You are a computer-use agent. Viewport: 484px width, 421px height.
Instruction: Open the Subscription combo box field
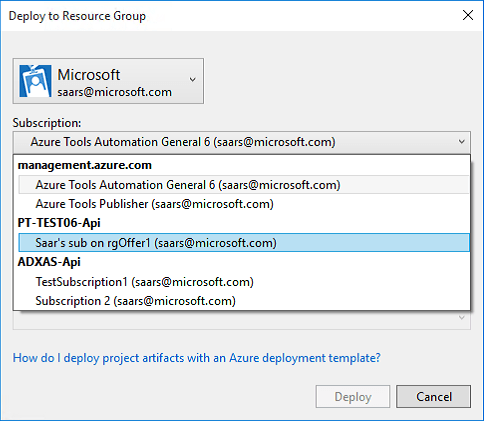pos(242,142)
